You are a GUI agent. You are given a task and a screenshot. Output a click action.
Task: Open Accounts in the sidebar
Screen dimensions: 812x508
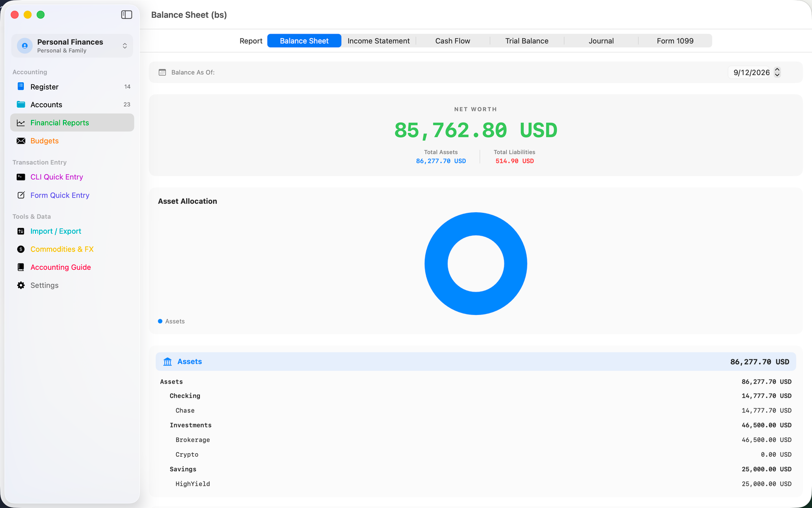(x=72, y=104)
